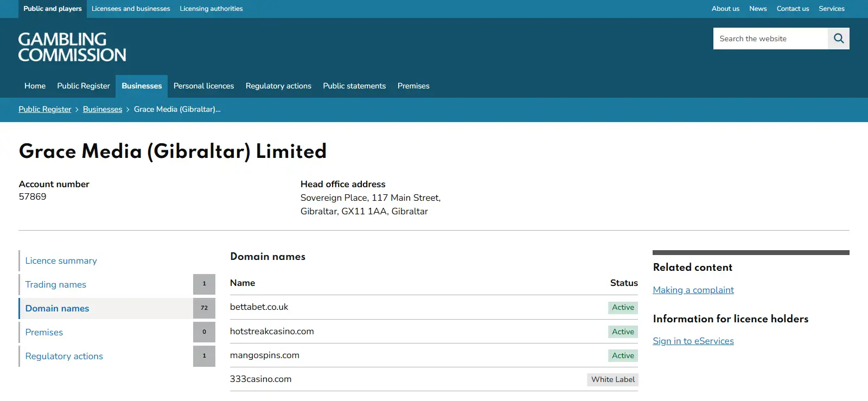Click the search magnifier icon button
This screenshot has width=868, height=401.
(x=839, y=39)
